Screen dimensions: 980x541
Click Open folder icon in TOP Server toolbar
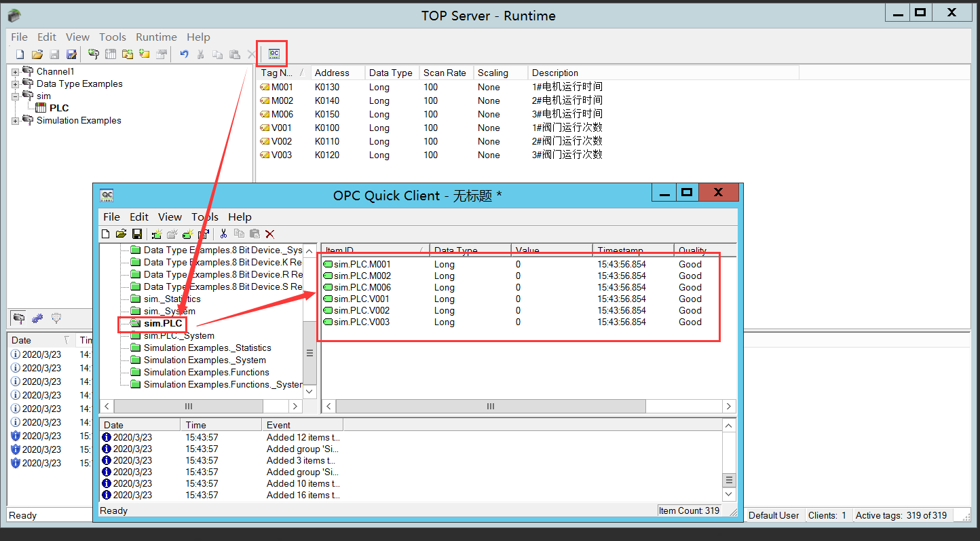point(37,54)
